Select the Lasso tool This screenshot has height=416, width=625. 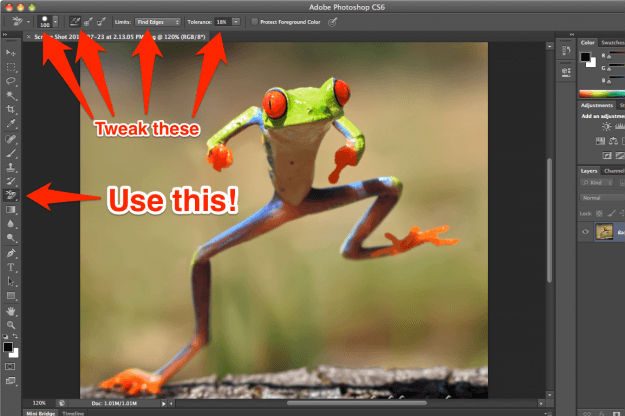11,79
